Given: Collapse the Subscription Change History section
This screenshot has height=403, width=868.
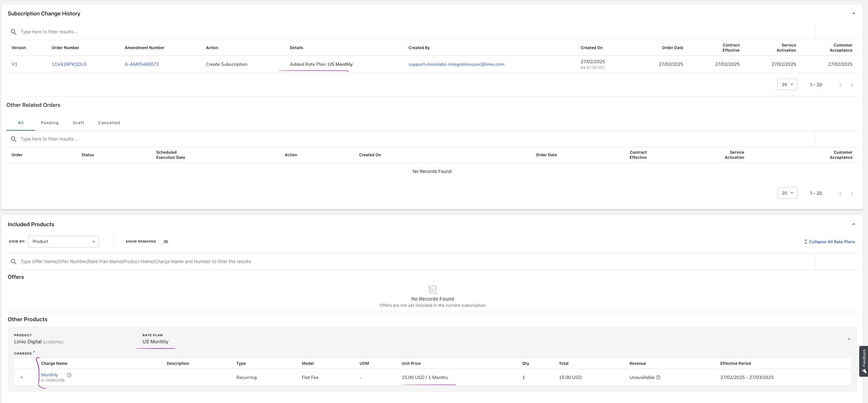Looking at the screenshot, I should coord(853,13).
